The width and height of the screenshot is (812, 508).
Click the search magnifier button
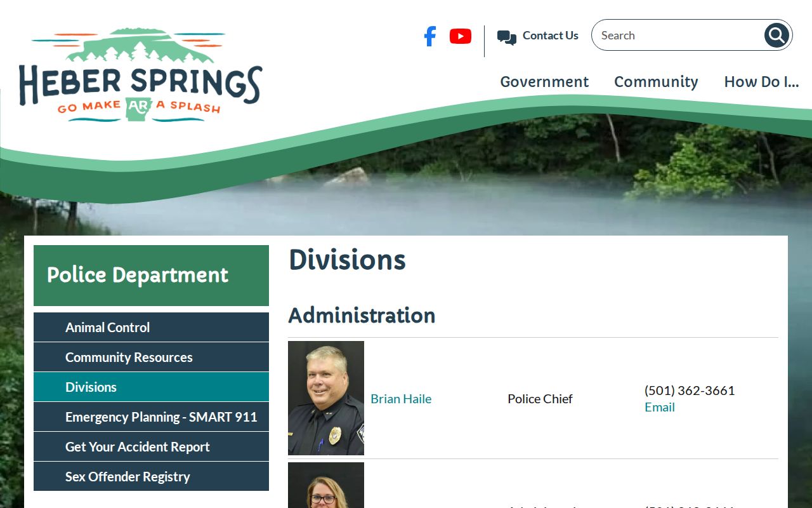click(776, 36)
